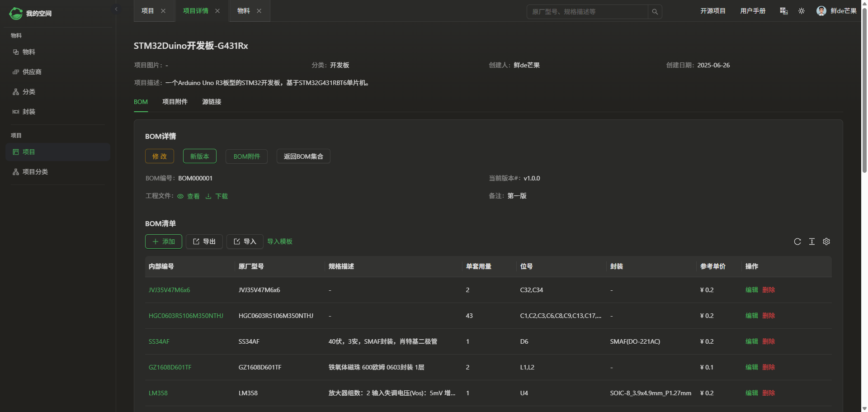The width and height of the screenshot is (868, 412).
Task: Switch to the 项目 tab
Action: tap(148, 11)
